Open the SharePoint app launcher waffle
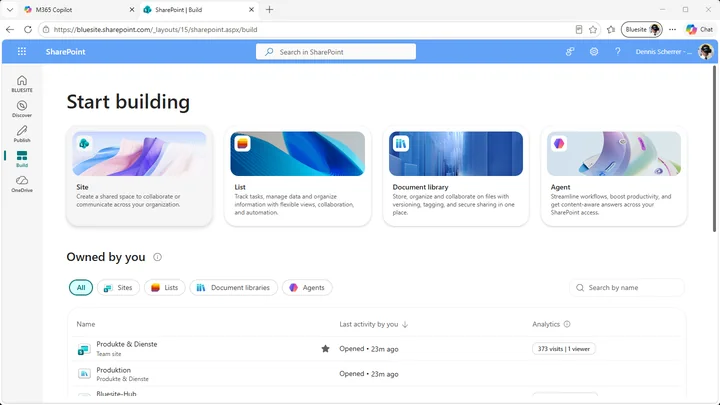 (x=22, y=51)
